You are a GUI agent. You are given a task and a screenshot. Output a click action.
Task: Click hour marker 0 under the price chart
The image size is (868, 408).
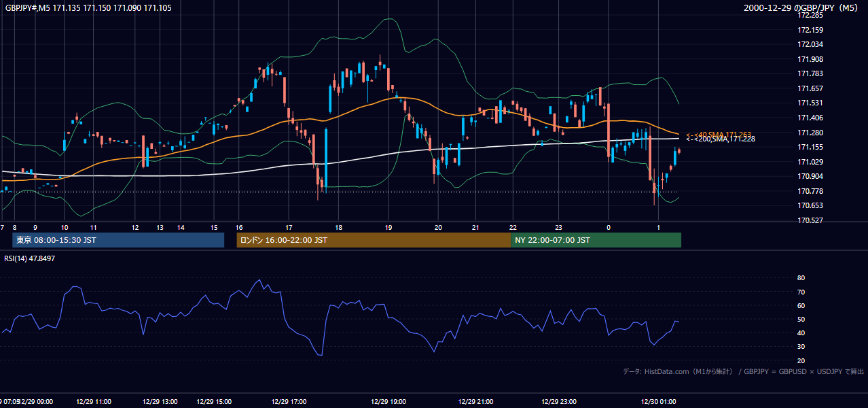click(609, 227)
